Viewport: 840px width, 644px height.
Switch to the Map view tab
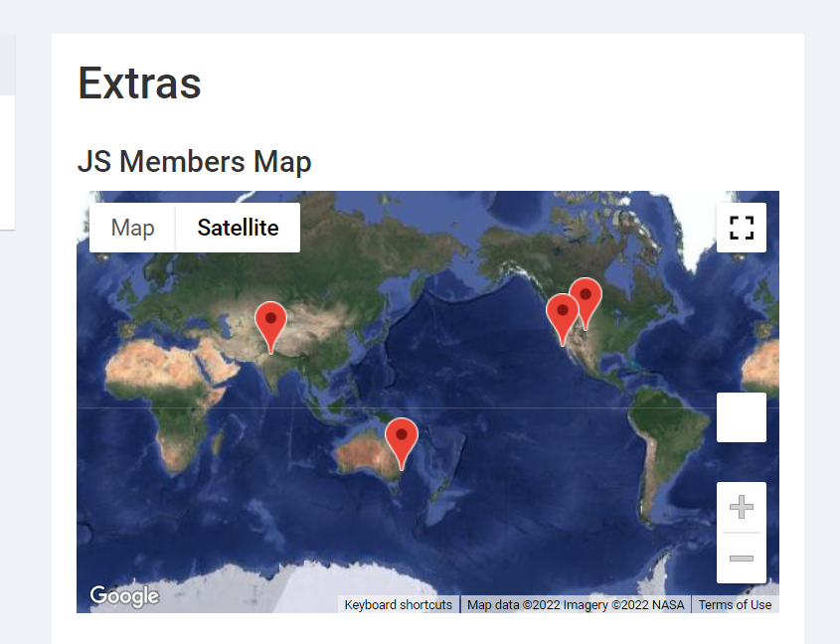pyautogui.click(x=132, y=228)
